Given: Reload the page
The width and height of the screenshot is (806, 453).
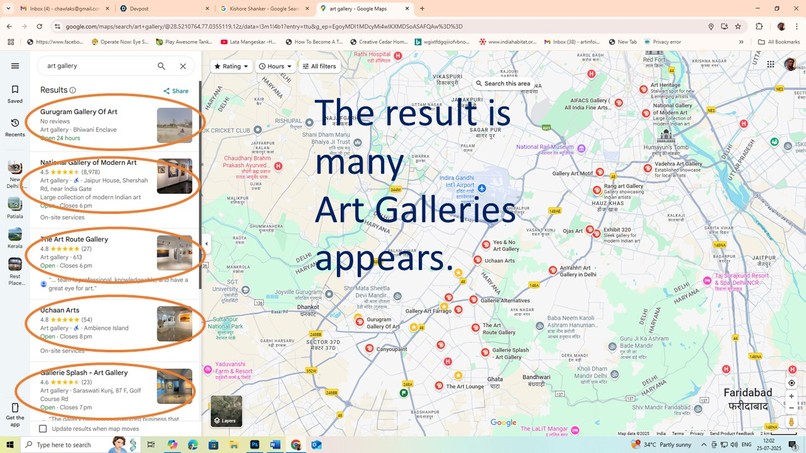Looking at the screenshot, I should click(39, 26).
